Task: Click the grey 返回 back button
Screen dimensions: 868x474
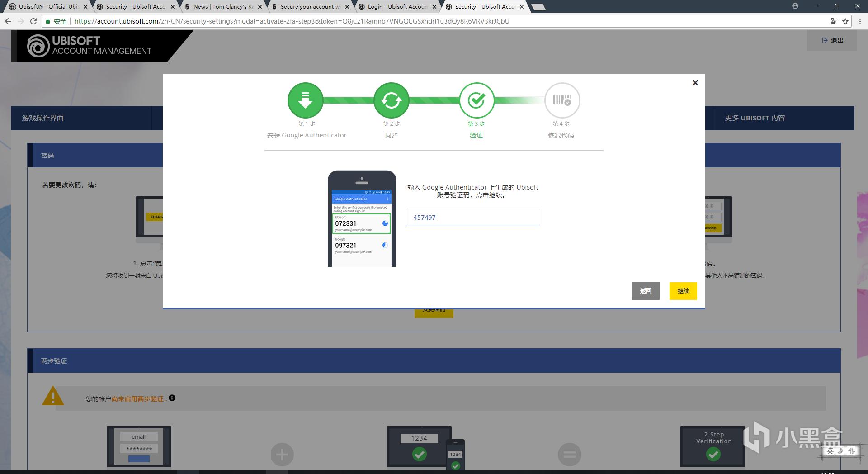Action: coord(646,291)
